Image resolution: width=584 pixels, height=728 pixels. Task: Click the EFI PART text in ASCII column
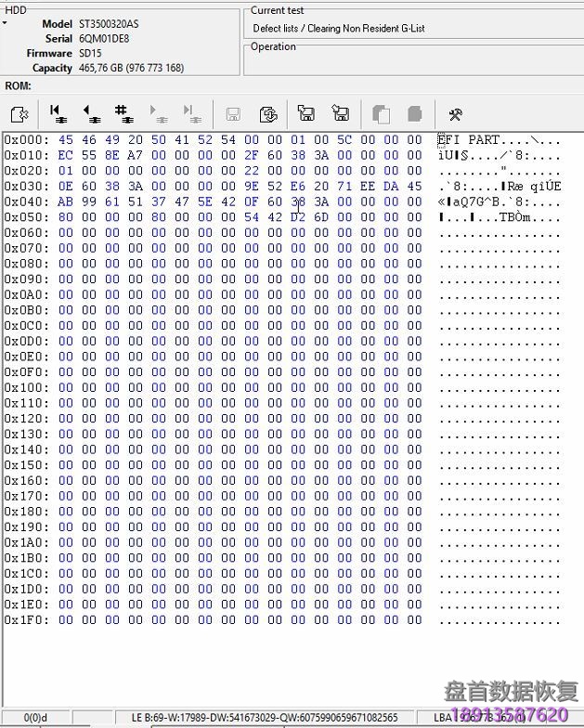pyautogui.click(x=475, y=139)
